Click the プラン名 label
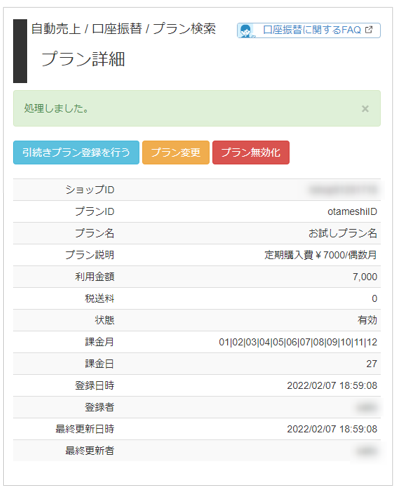 95,233
